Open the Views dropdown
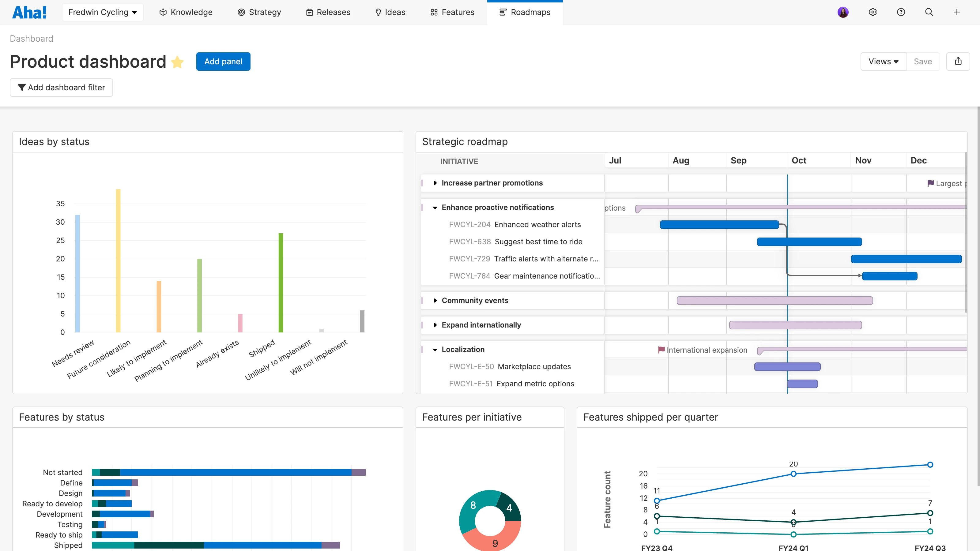The width and height of the screenshot is (980, 551). click(883, 61)
